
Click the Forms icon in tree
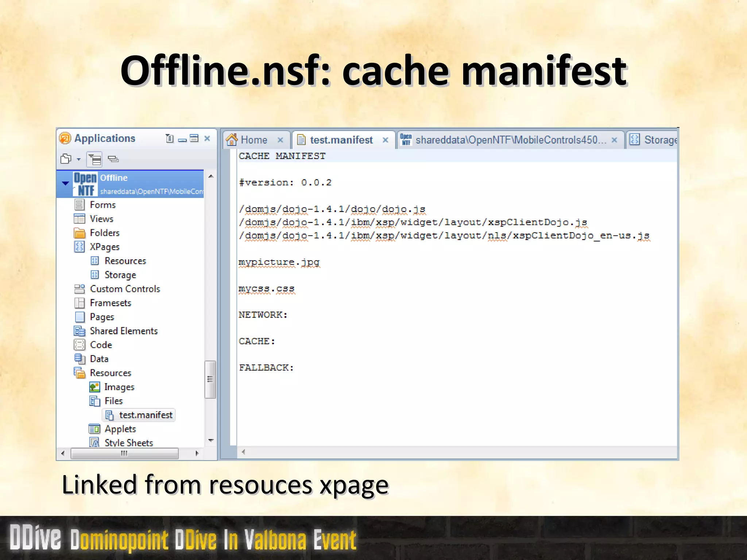[x=80, y=205]
